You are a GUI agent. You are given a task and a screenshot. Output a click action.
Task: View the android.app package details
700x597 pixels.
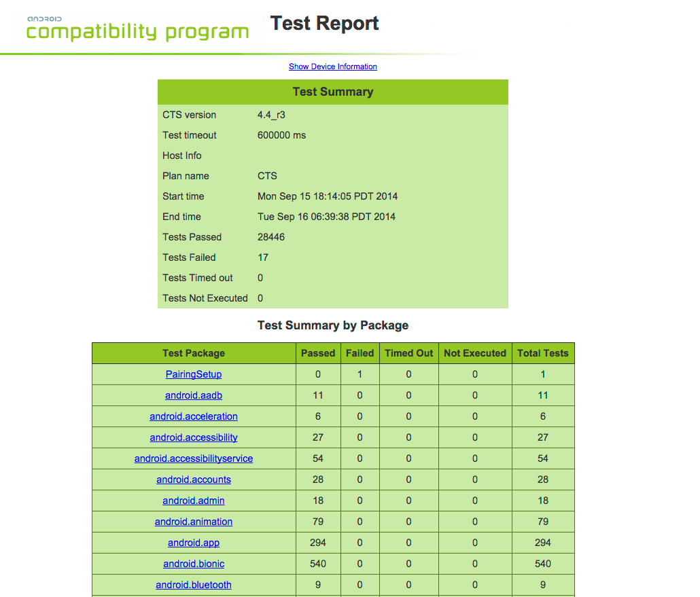click(x=193, y=542)
